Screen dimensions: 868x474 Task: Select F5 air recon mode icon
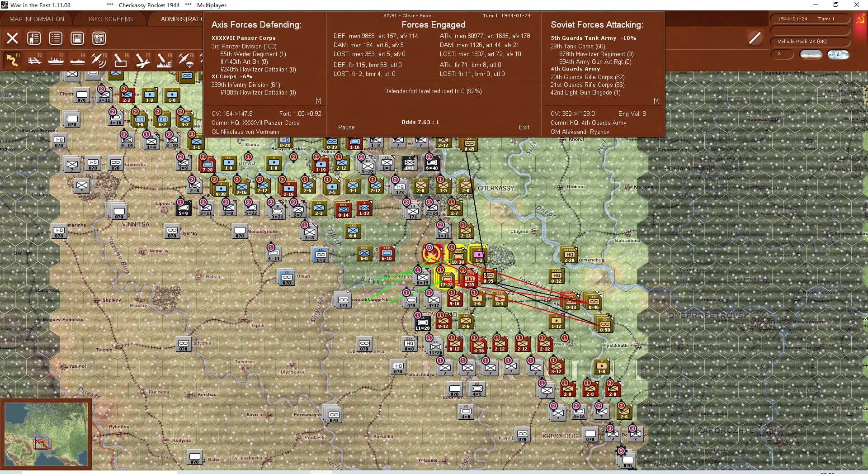pyautogui.click(x=99, y=60)
